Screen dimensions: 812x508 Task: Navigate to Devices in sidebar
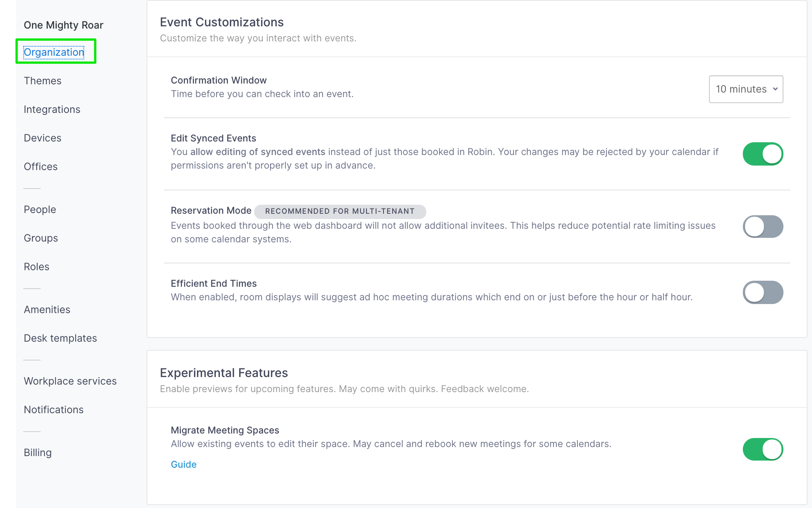coord(42,138)
